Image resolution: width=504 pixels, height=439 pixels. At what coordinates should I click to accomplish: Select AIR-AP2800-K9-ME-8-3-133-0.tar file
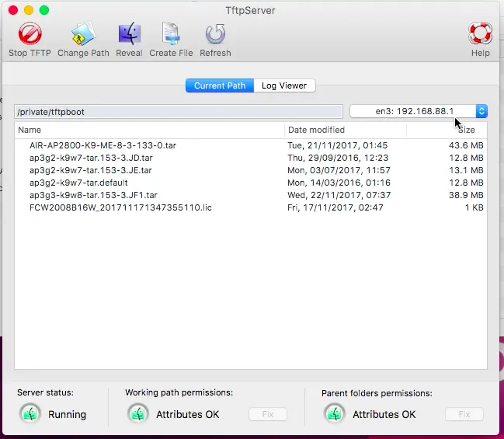pyautogui.click(x=251, y=145)
